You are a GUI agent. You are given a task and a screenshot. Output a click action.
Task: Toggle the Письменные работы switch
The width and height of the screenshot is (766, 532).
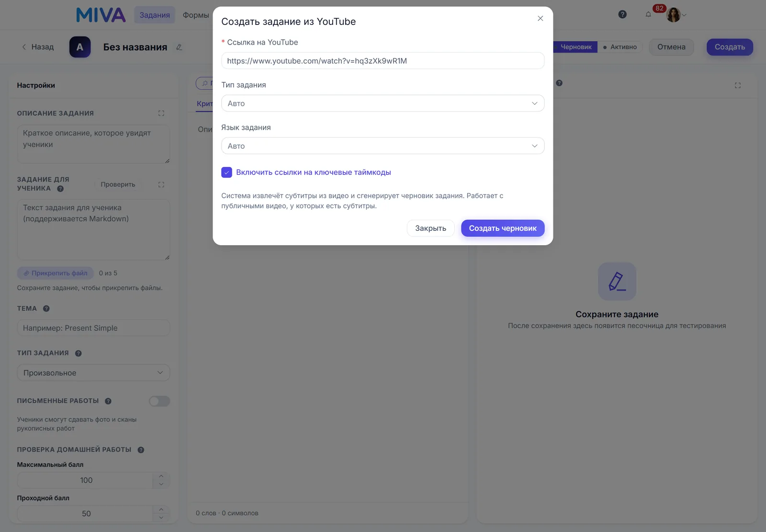(159, 401)
